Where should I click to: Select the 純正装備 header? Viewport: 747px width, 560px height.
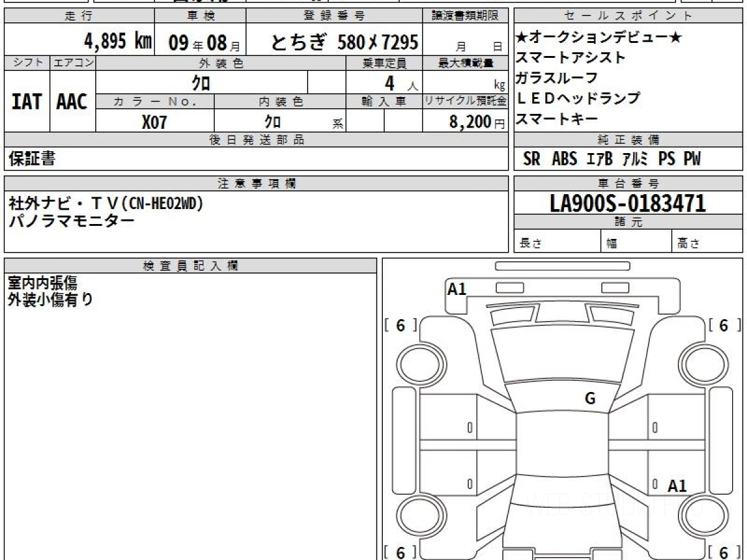628,140
